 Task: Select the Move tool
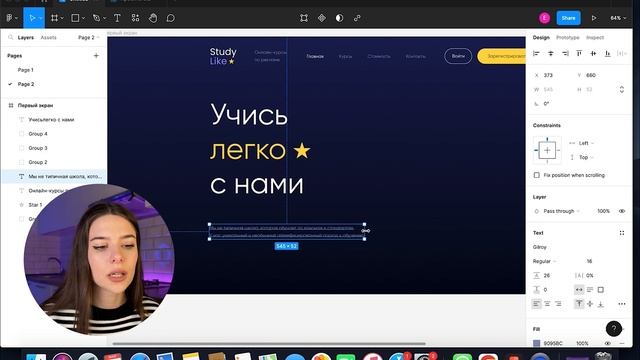pyautogui.click(x=32, y=18)
